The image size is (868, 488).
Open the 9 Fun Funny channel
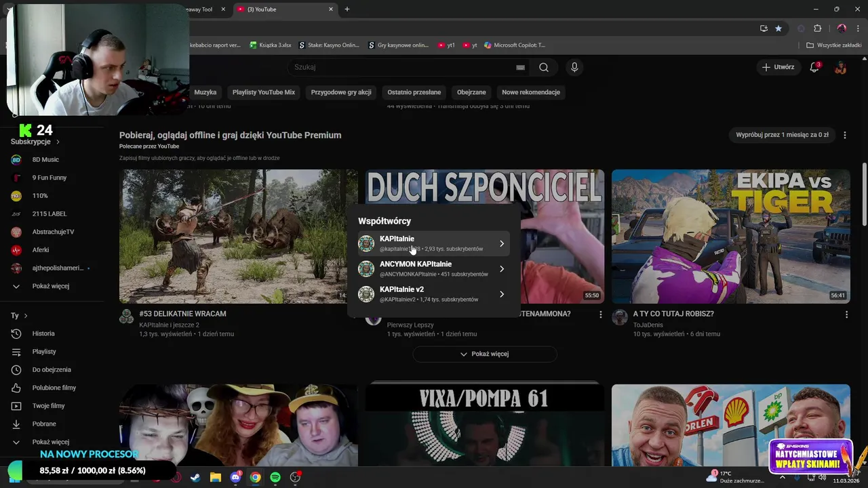[50, 178]
